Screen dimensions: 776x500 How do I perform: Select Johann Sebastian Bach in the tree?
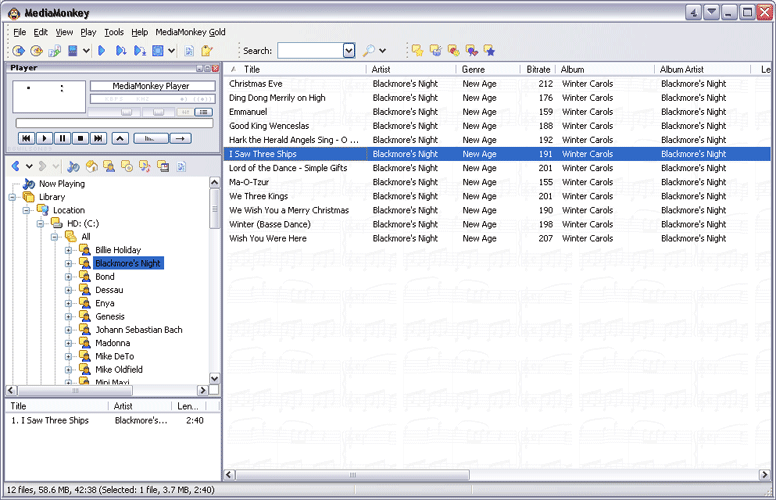tap(139, 330)
